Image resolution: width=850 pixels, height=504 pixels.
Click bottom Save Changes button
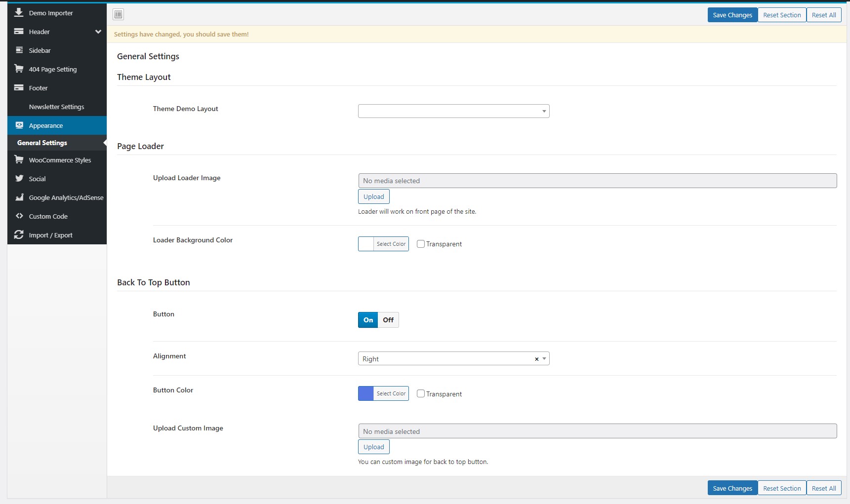pos(732,488)
